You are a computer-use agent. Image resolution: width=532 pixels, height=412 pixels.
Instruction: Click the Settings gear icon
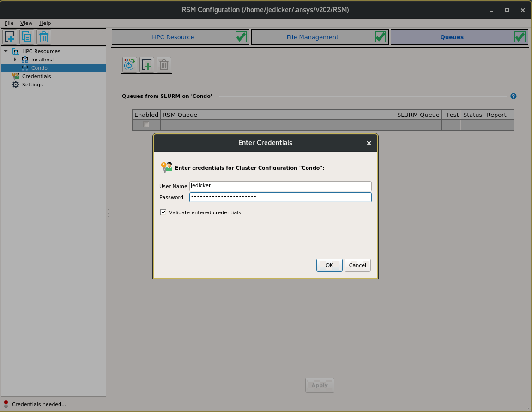[x=16, y=85]
